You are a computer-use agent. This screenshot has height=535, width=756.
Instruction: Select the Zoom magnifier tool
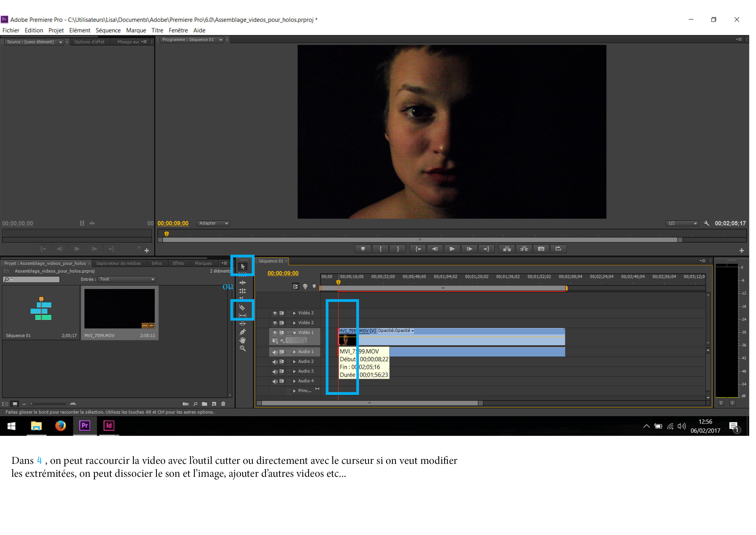[x=243, y=348]
